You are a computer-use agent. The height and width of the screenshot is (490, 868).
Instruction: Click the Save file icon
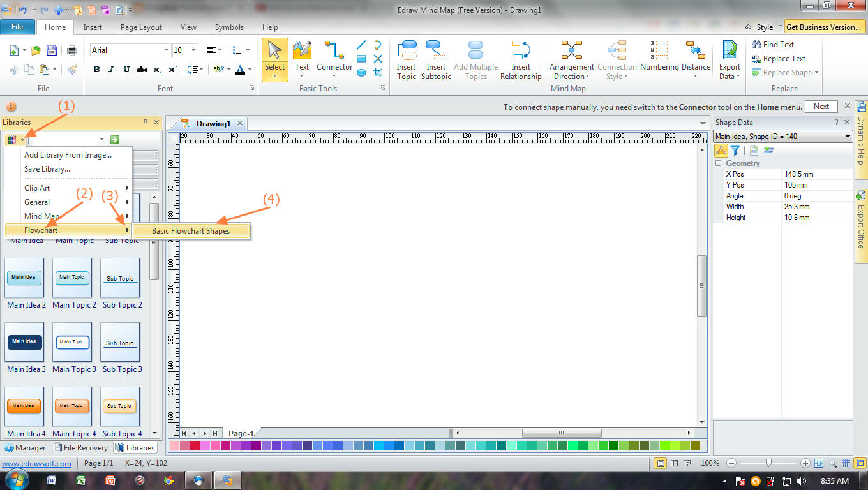(x=52, y=50)
